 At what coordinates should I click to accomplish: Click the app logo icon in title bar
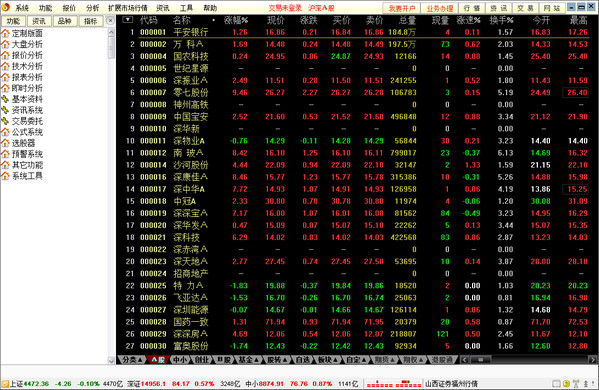point(5,7)
